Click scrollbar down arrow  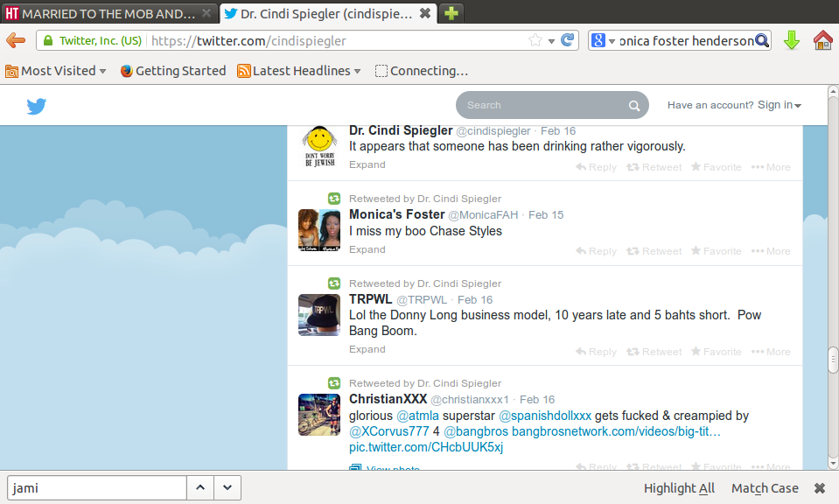[833, 464]
